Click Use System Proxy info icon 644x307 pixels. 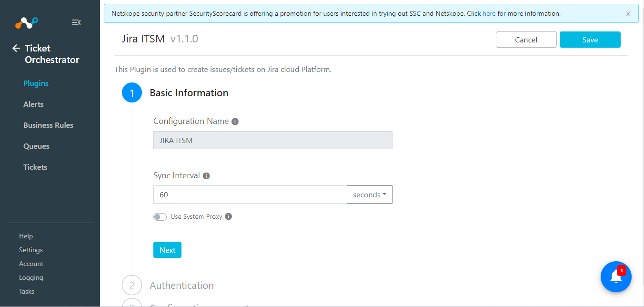pyautogui.click(x=229, y=216)
